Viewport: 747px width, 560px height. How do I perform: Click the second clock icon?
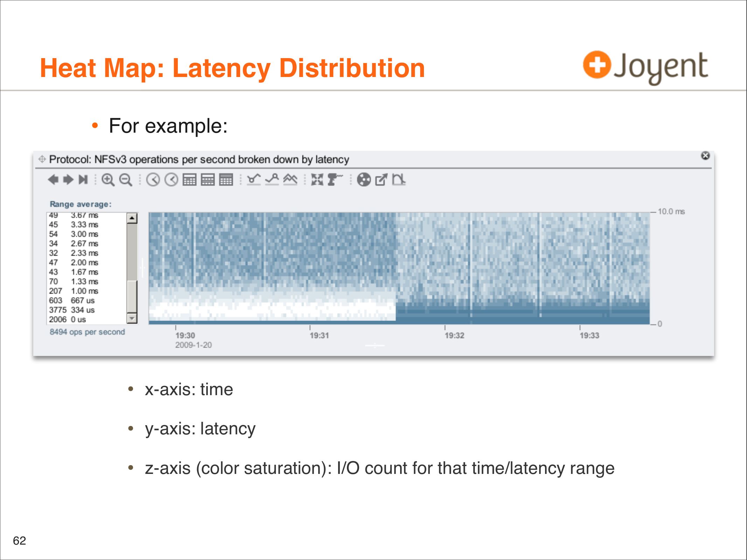click(x=171, y=180)
